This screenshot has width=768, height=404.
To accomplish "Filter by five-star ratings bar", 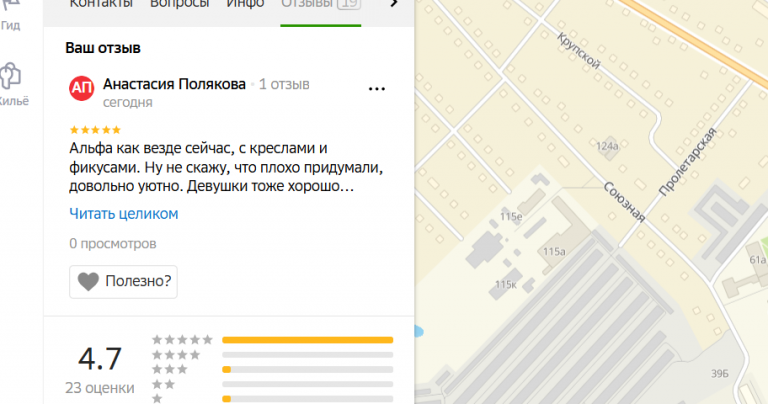I will pyautogui.click(x=308, y=340).
